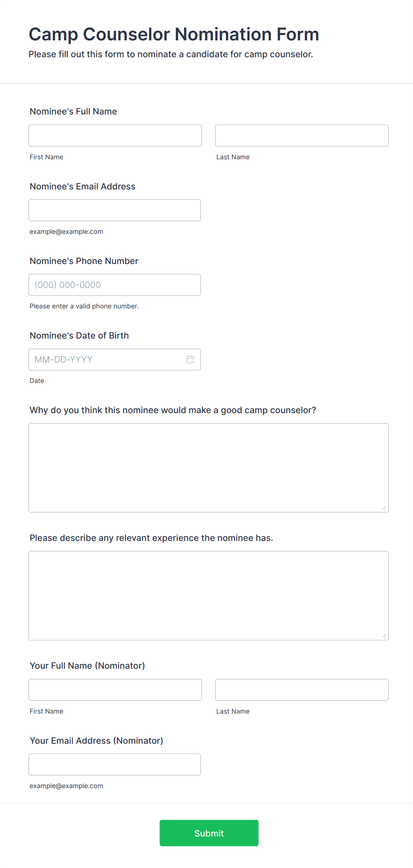Grab resize handle of good camp counselor textarea
The height and width of the screenshot is (868, 413).
point(384,508)
